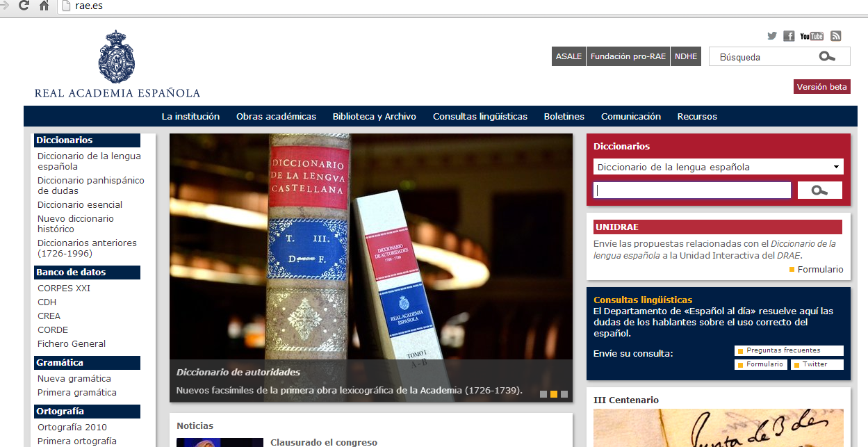
Task: Open the CORPES XXI sidebar link
Action: (64, 288)
